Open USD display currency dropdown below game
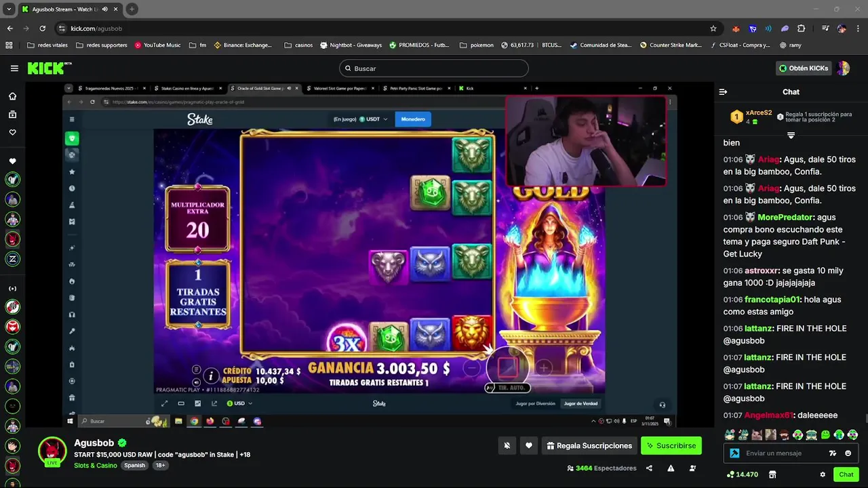The height and width of the screenshot is (488, 868). click(x=240, y=403)
